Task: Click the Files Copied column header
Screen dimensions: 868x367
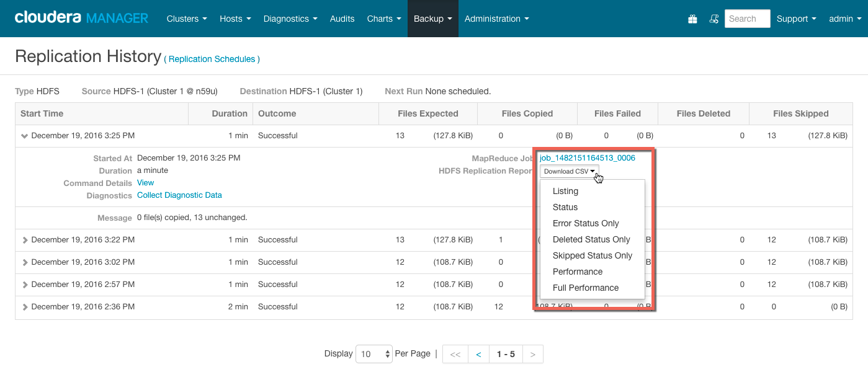Action: [x=527, y=113]
